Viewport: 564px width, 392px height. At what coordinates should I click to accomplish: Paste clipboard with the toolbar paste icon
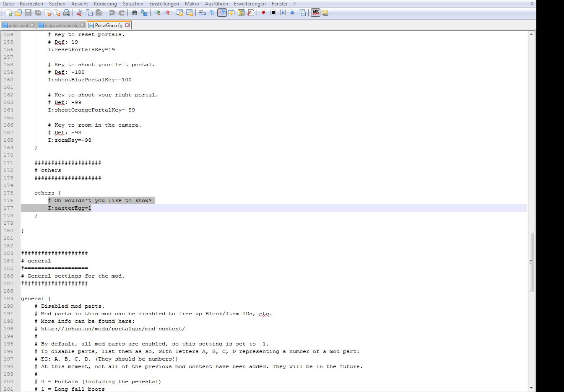coord(99,13)
